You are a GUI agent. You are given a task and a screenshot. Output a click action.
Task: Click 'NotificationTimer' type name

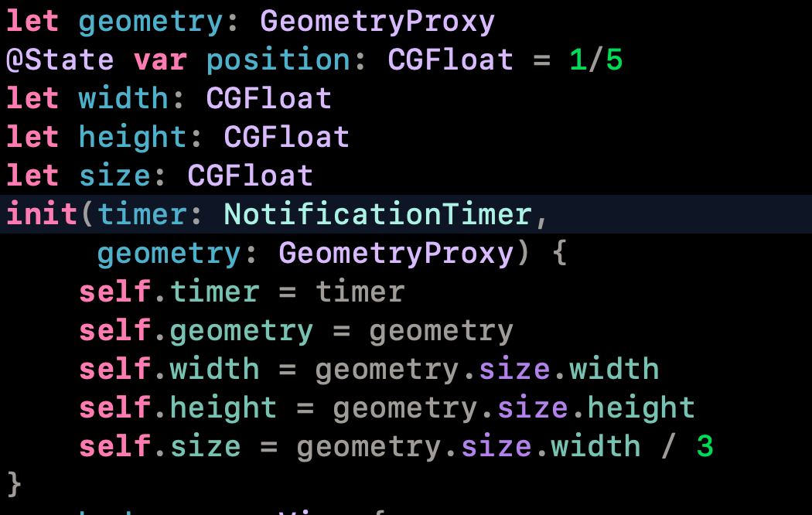378,214
